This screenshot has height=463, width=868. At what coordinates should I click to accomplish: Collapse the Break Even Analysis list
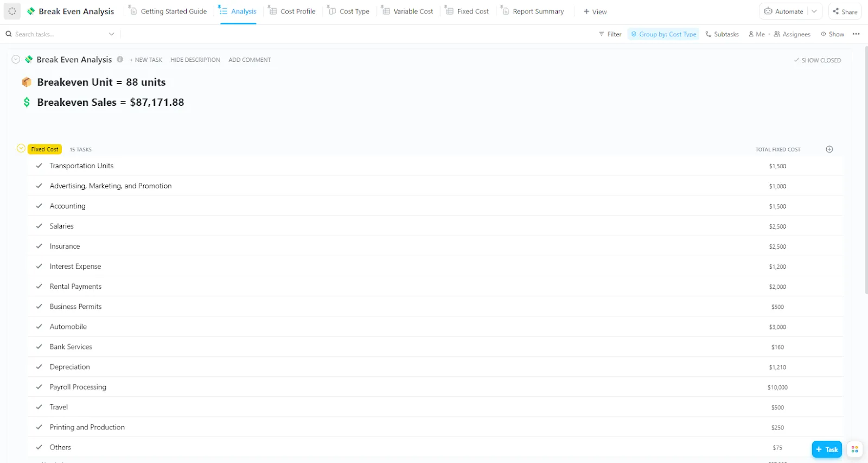(x=16, y=60)
